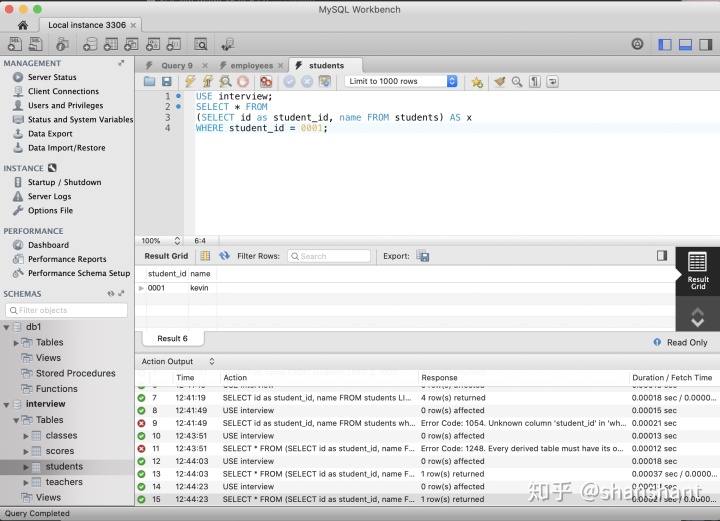The image size is (720, 521).
Task: Execute statement under cursor icon
Action: [208, 82]
